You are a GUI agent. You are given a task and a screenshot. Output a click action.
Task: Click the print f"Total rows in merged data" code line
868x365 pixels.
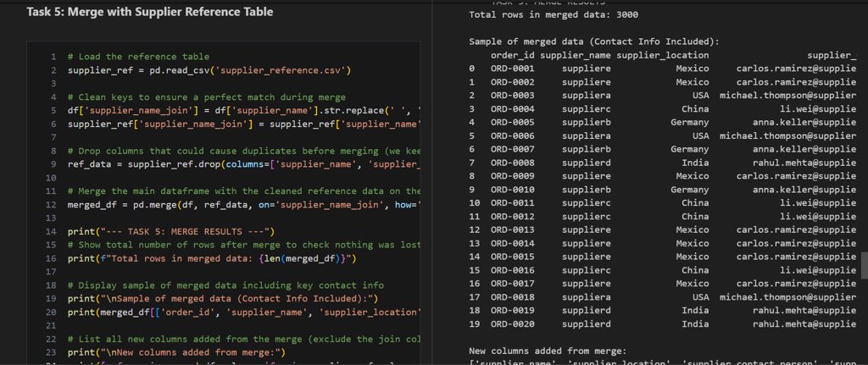click(x=212, y=258)
